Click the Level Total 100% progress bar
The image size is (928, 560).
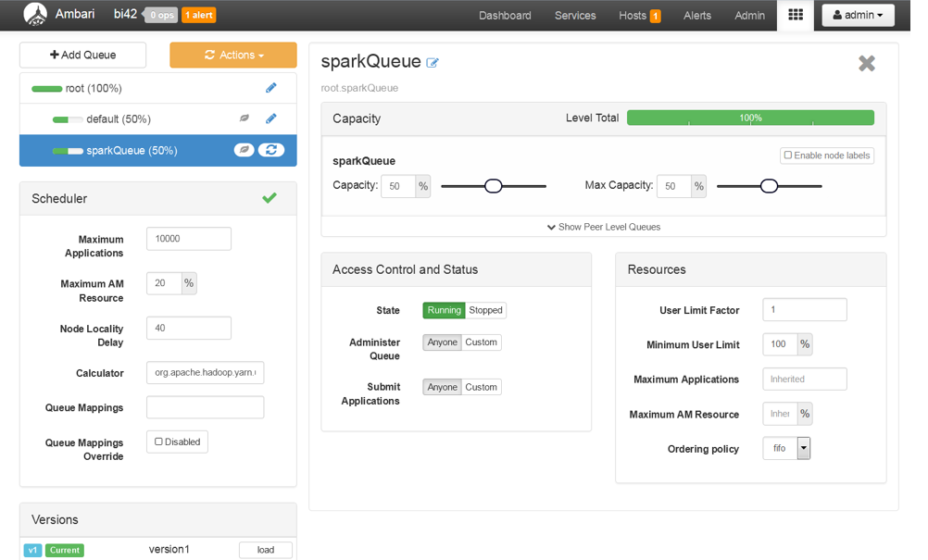click(x=750, y=118)
